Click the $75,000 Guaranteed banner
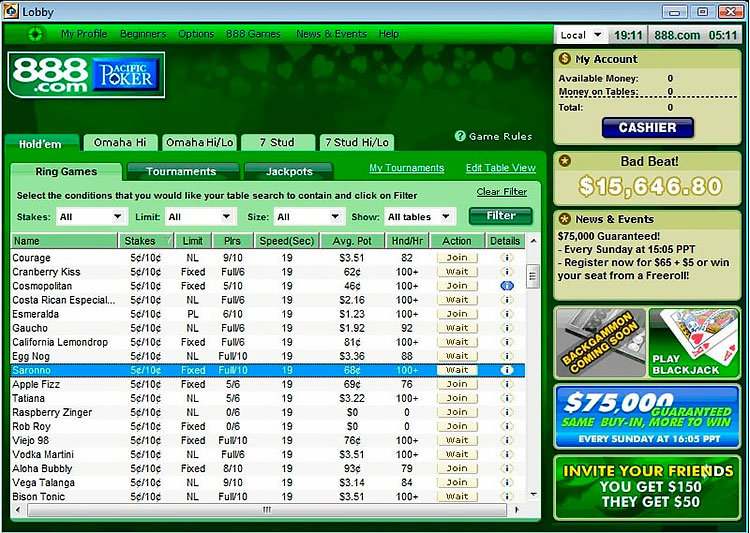 648,416
